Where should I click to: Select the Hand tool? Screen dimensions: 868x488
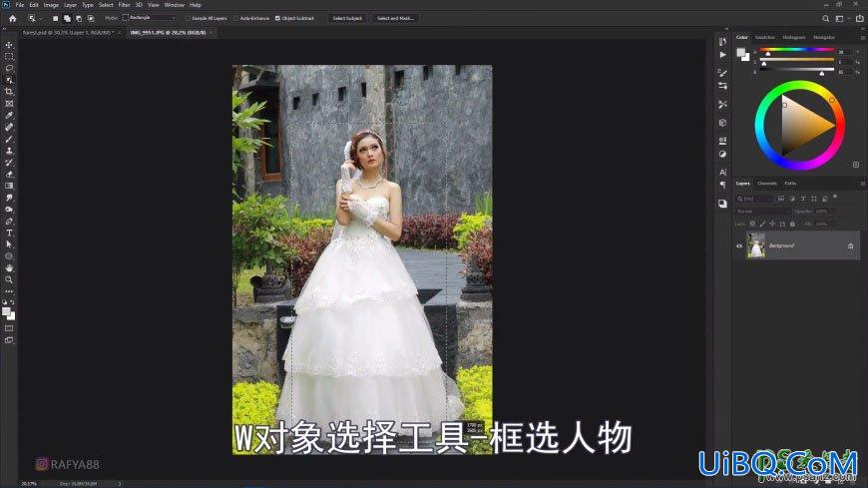pos(9,268)
